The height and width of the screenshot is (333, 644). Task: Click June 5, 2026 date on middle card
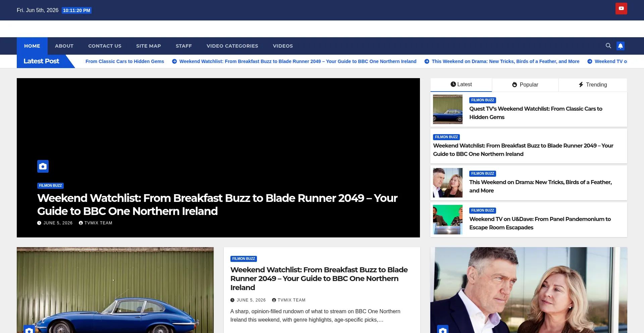pos(248,300)
